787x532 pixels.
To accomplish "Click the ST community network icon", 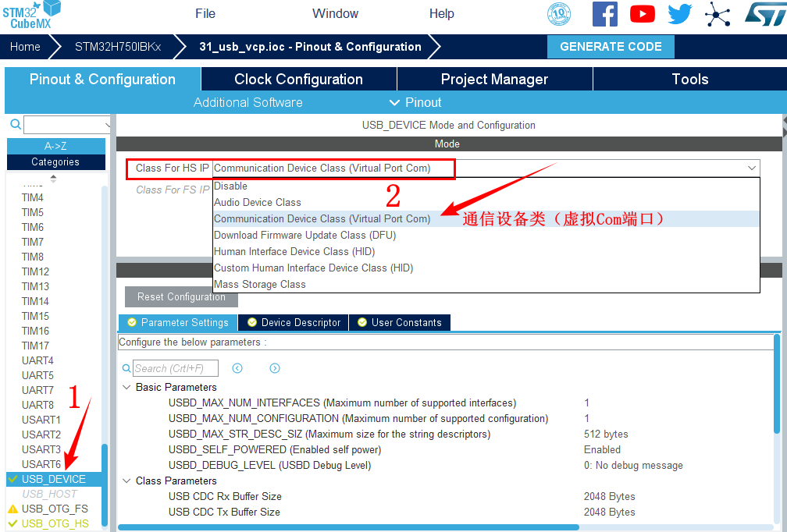I will tap(717, 14).
